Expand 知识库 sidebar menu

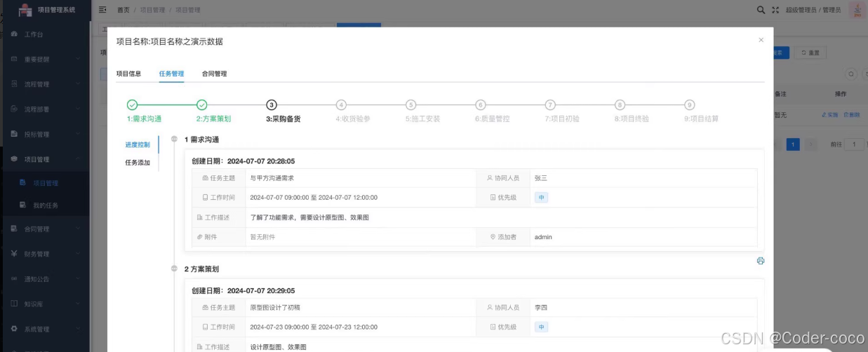click(45, 304)
